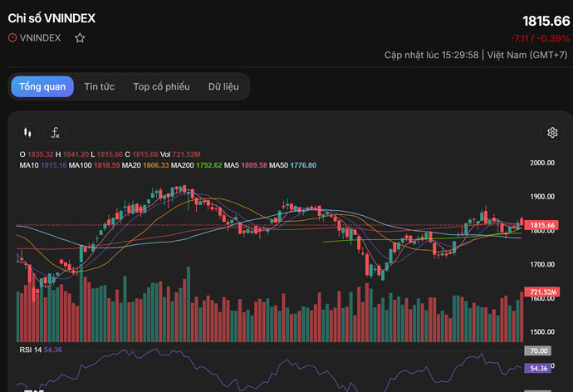
Task: Select the Top cổ phiếu tab
Action: pos(162,86)
